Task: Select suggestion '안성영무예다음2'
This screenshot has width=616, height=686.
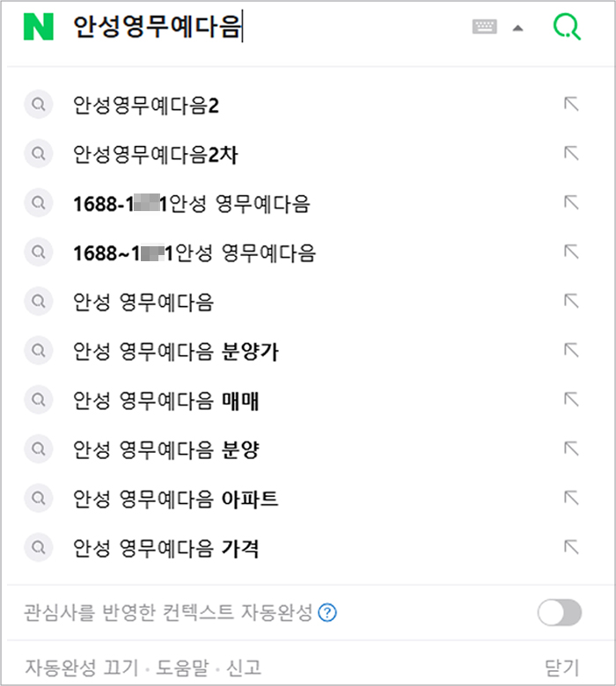Action: 146,106
